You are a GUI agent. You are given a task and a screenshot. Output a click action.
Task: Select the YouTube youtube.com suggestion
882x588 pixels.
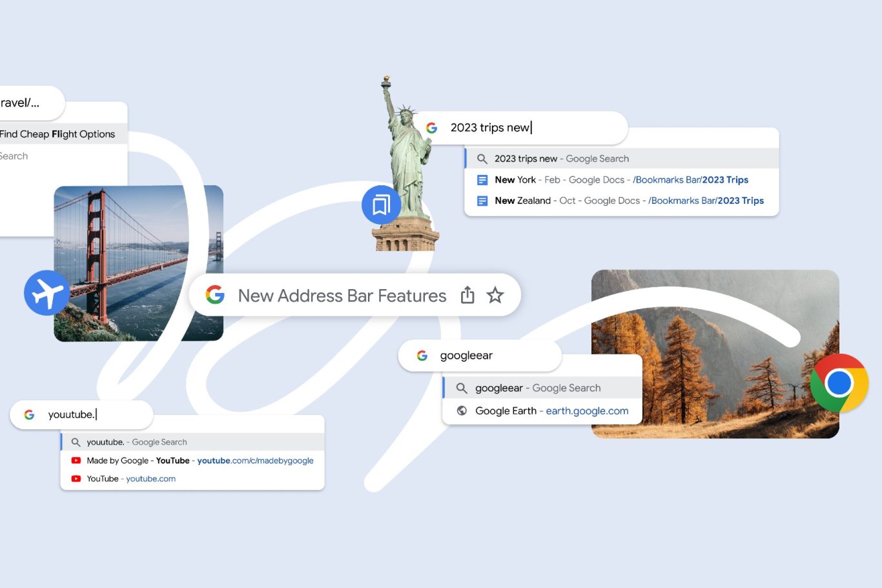(x=131, y=479)
